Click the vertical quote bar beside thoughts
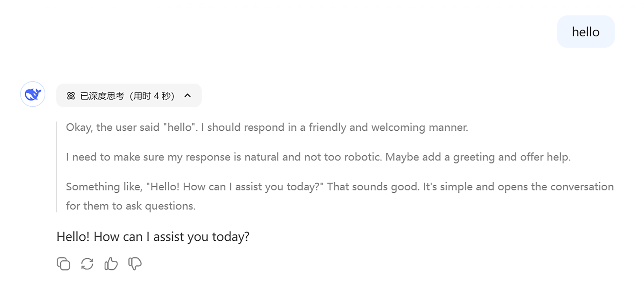The height and width of the screenshot is (285, 644). pos(57,167)
